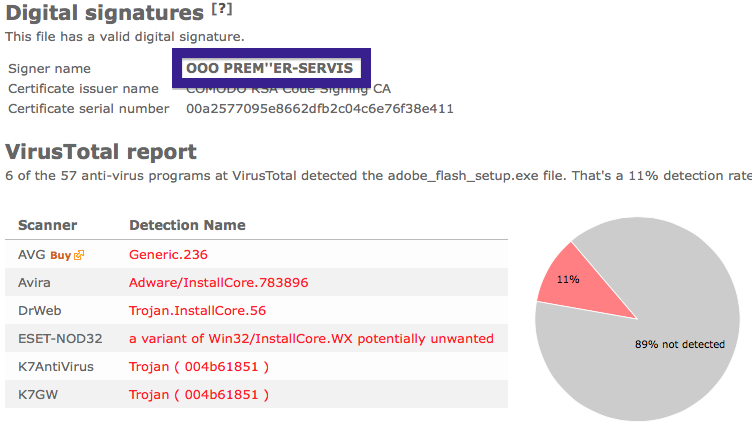The image size is (752, 426).
Task: Select the Trojan.InstallCore.56 detection by DrWeb
Action: (x=198, y=311)
